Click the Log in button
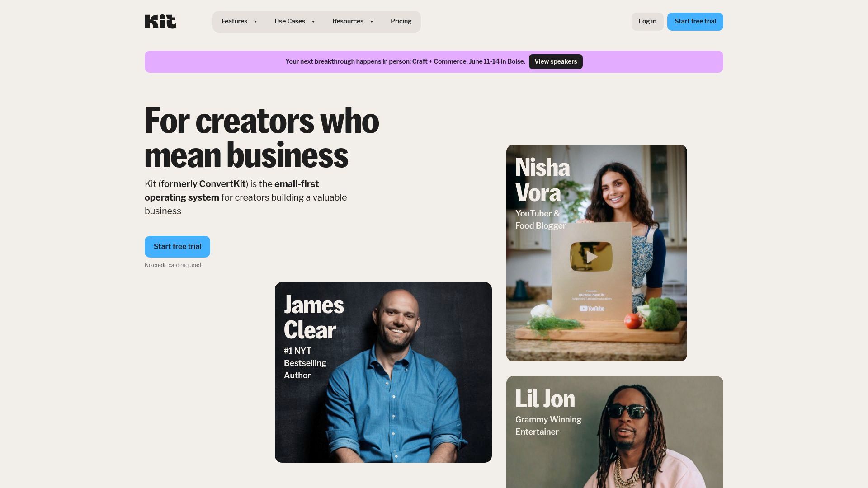 click(x=647, y=22)
